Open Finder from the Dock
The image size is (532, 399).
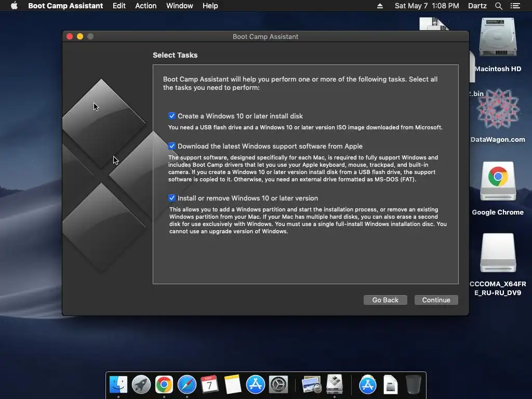[x=118, y=385]
